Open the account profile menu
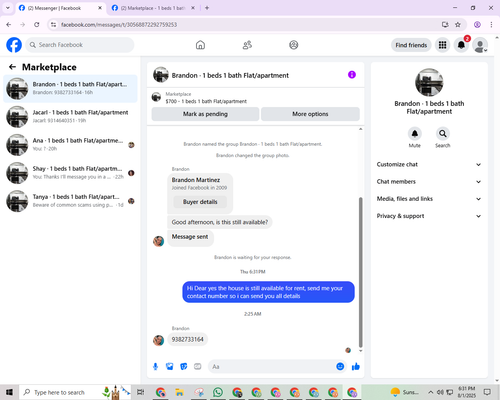The image size is (500, 400). click(x=480, y=45)
